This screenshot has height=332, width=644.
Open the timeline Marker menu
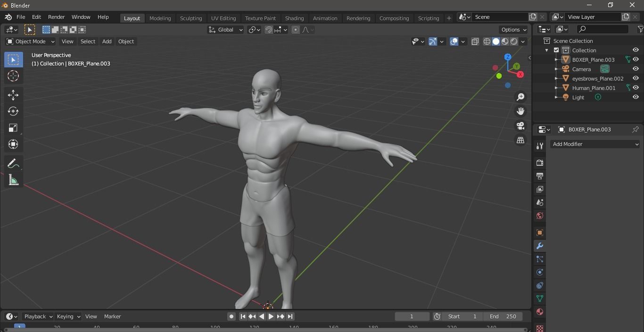pos(113,316)
